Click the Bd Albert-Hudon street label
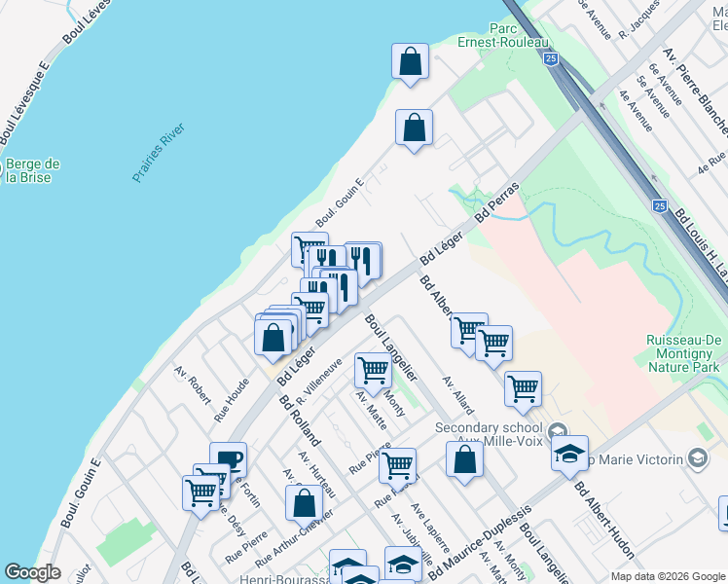Image resolution: width=728 pixels, height=584 pixels. [604, 520]
